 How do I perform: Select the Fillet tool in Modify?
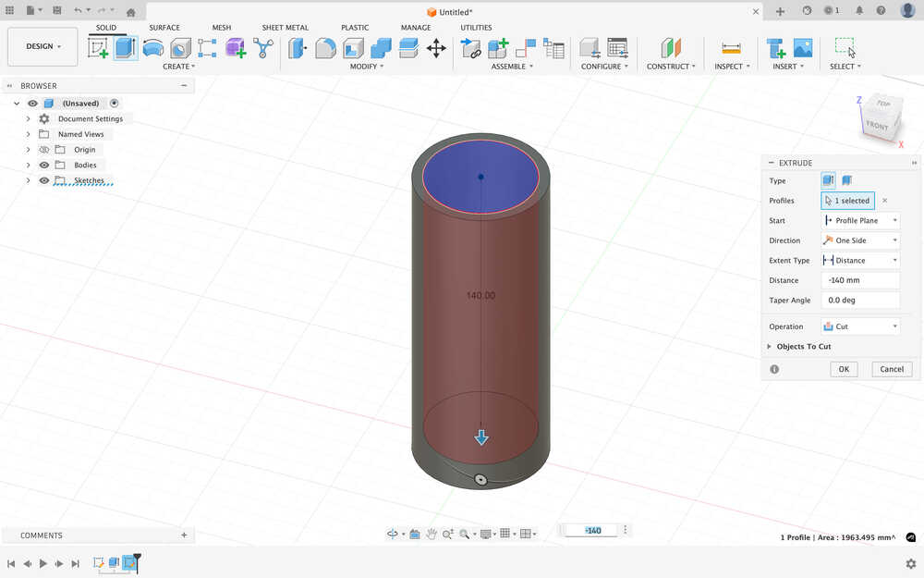[x=325, y=48]
